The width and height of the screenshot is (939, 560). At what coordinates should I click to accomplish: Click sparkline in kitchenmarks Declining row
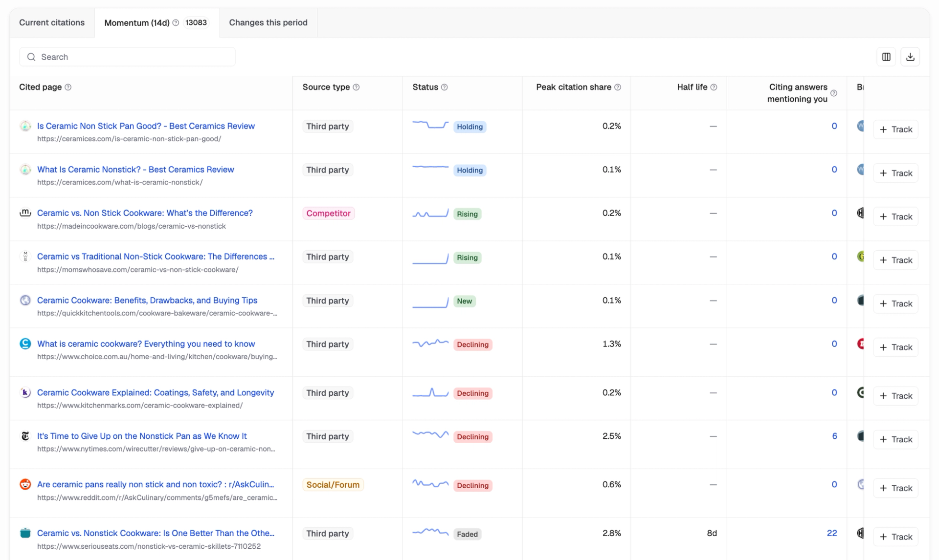(430, 392)
